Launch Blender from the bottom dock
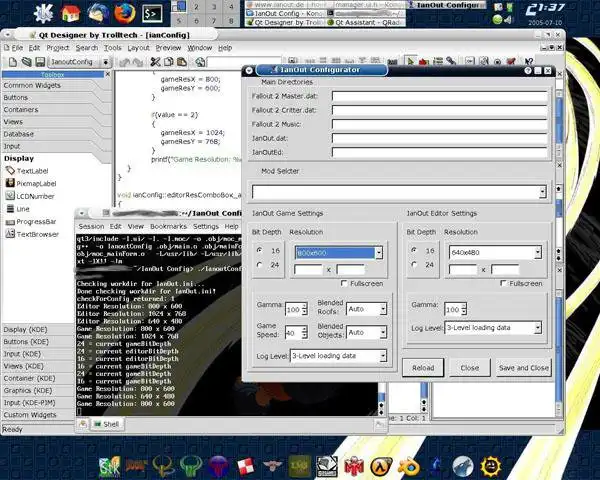Image resolution: width=600 pixels, height=480 pixels. click(x=409, y=467)
